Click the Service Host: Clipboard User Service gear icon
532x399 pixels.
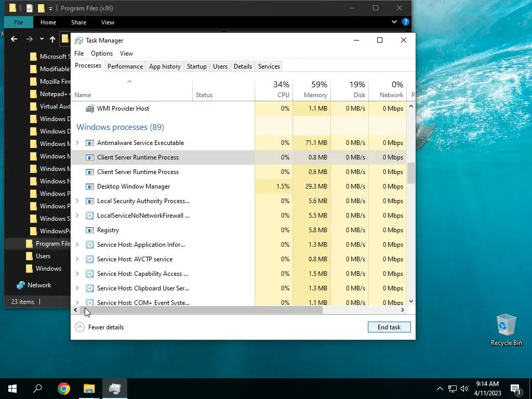click(x=89, y=288)
